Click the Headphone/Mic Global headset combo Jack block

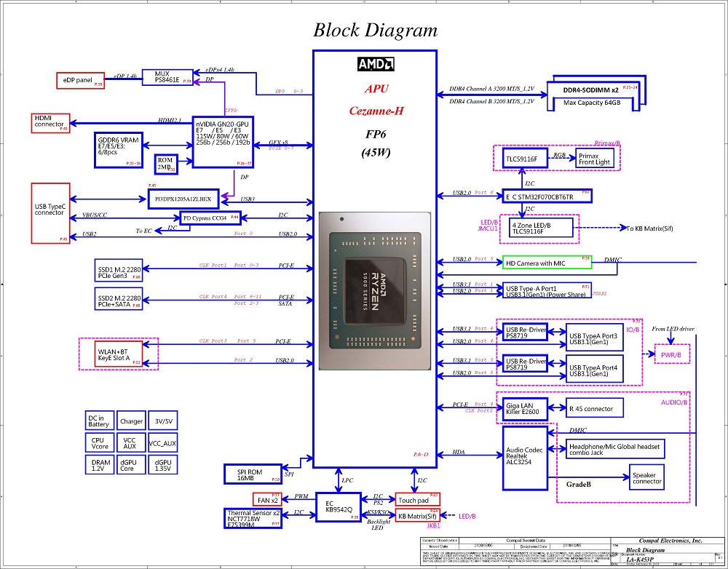(615, 449)
